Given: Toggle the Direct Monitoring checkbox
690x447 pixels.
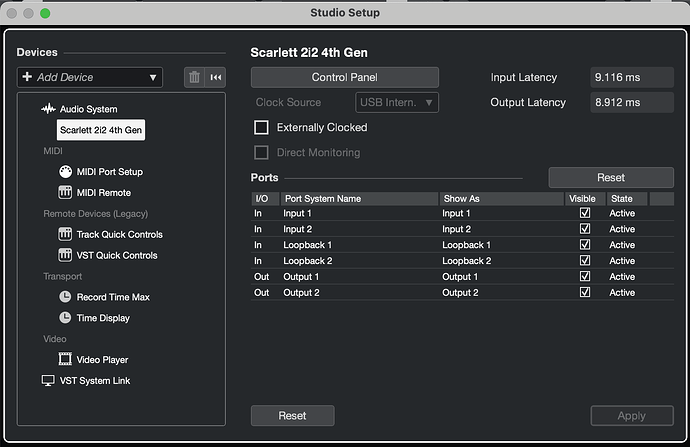Looking at the screenshot, I should (x=261, y=153).
